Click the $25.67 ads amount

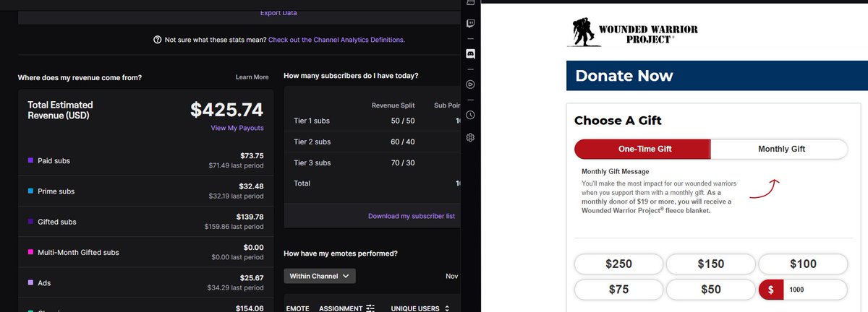tap(252, 277)
